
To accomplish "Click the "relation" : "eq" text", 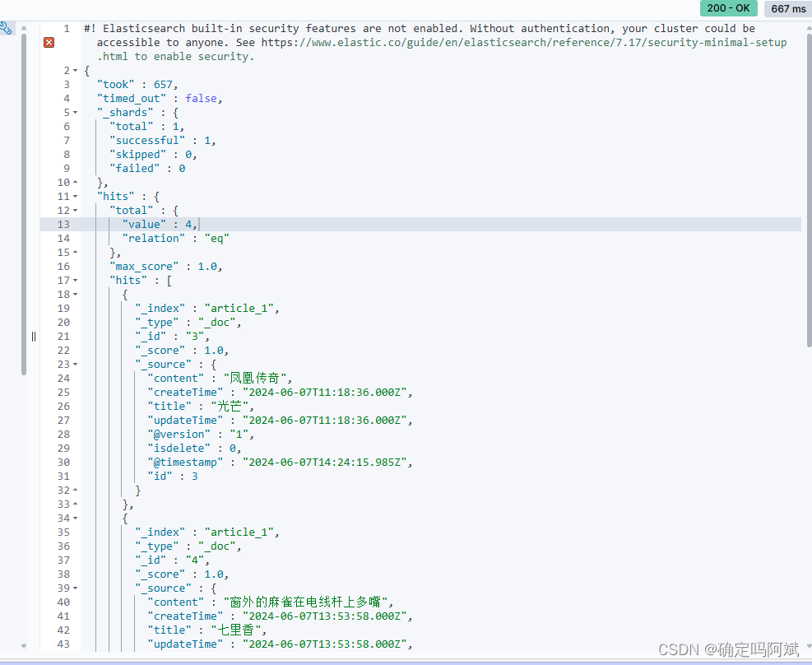I will [175, 238].
